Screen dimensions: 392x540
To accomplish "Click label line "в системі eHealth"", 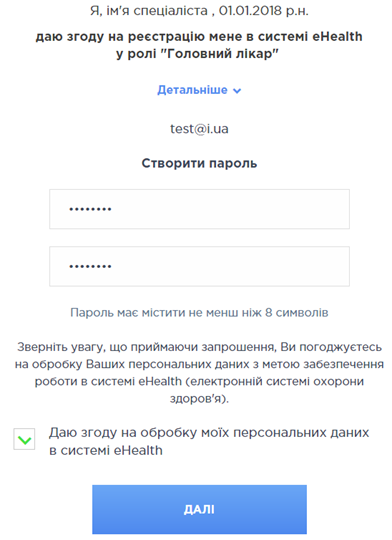I will pyautogui.click(x=105, y=450).
